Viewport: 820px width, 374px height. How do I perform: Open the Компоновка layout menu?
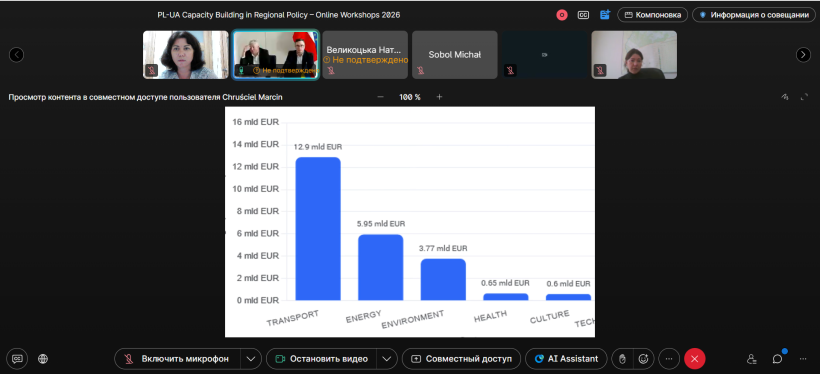(652, 15)
